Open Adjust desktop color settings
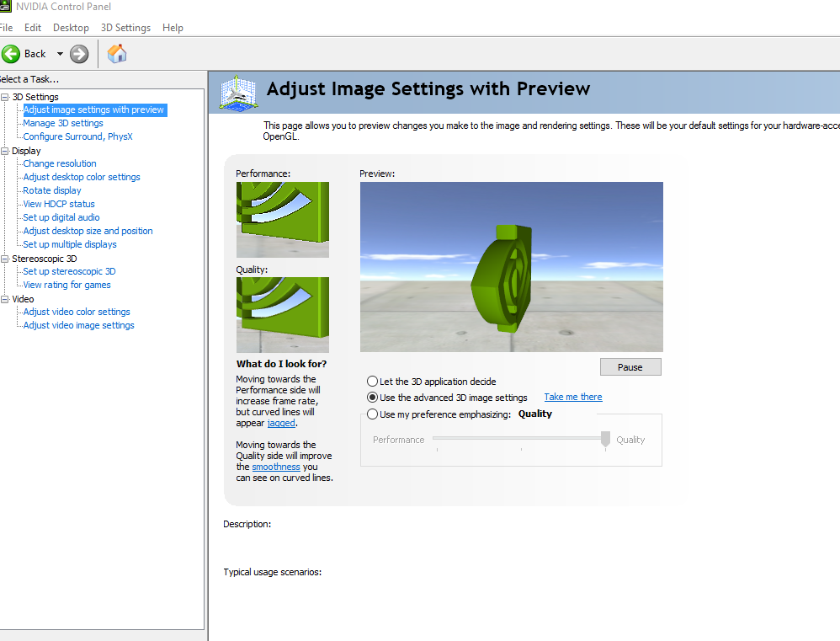Viewport: 840px width, 641px height. pyautogui.click(x=82, y=177)
